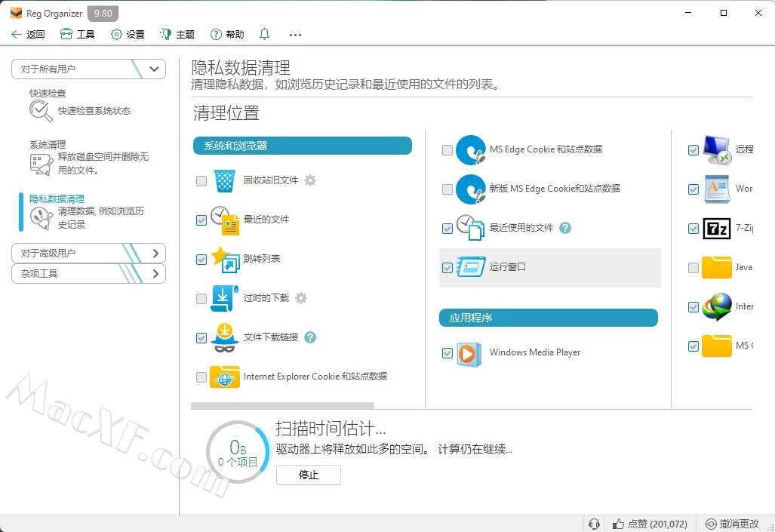Viewport: 775px width, 532px height.
Task: Click the 停止 button
Action: 309,475
